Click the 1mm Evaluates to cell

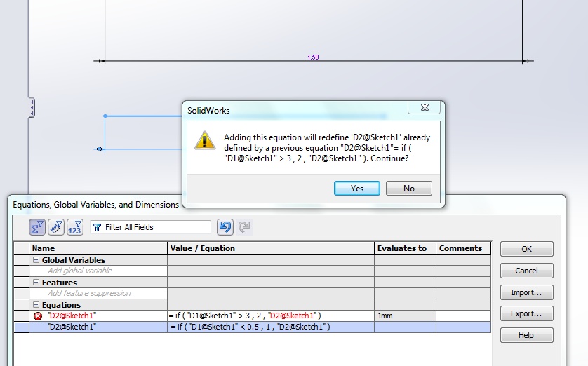tap(405, 316)
